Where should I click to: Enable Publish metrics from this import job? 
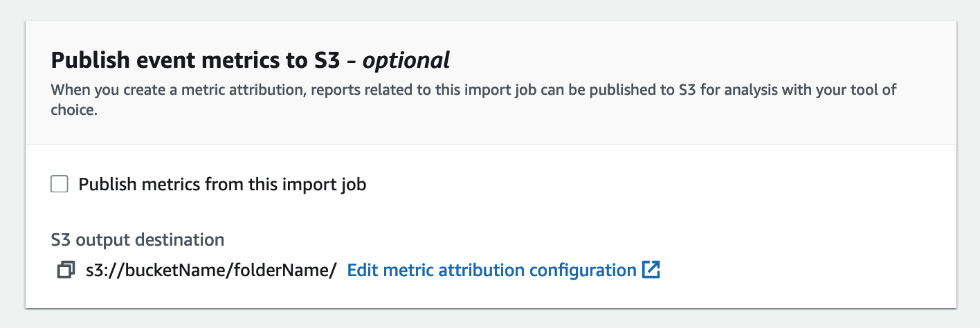pyautogui.click(x=60, y=185)
